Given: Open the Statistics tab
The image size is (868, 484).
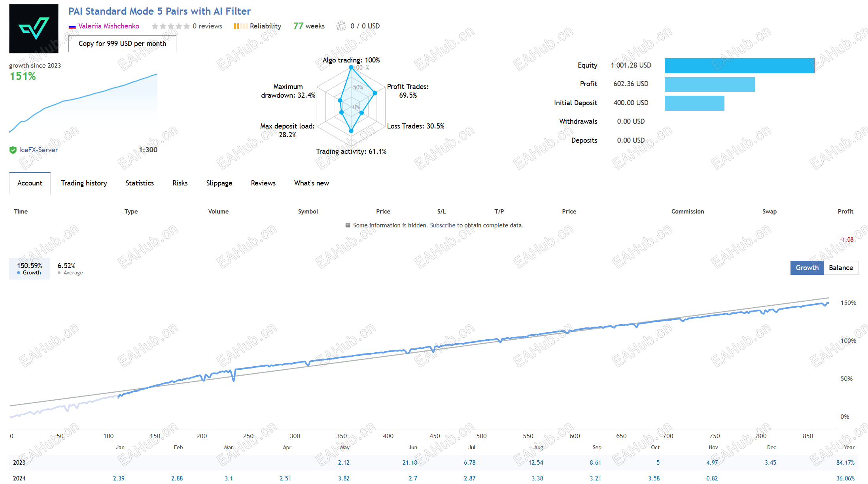Looking at the screenshot, I should click(140, 183).
